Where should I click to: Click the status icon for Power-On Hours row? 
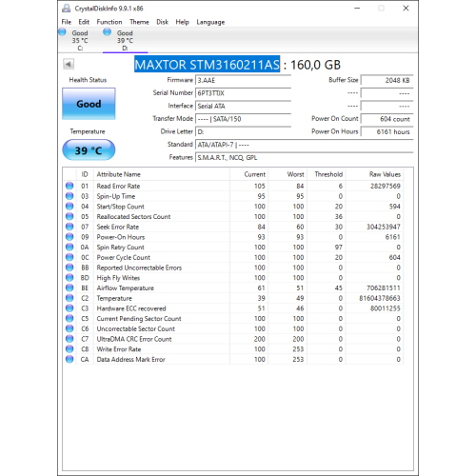(x=69, y=237)
